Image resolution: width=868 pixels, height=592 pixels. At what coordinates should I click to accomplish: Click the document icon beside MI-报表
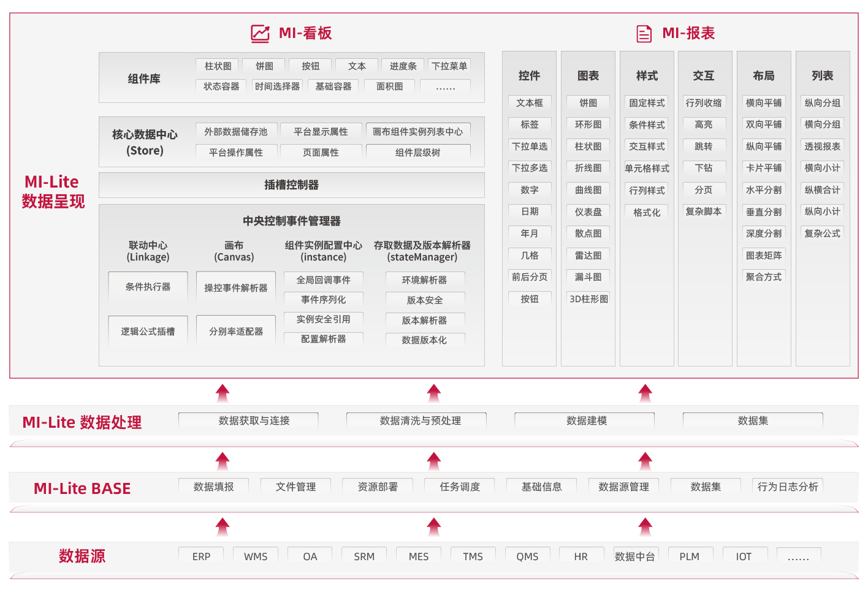click(644, 33)
